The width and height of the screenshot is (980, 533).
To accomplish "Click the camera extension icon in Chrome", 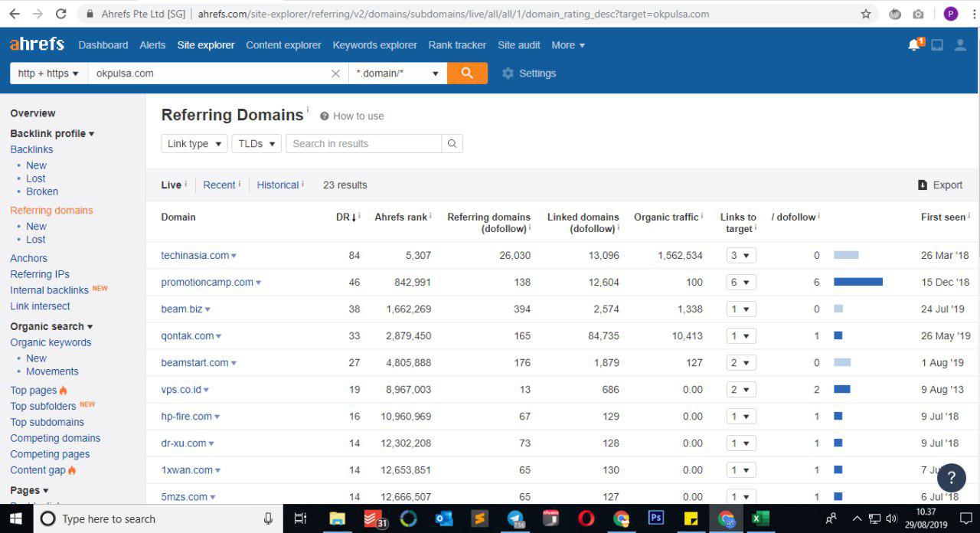I will [918, 14].
